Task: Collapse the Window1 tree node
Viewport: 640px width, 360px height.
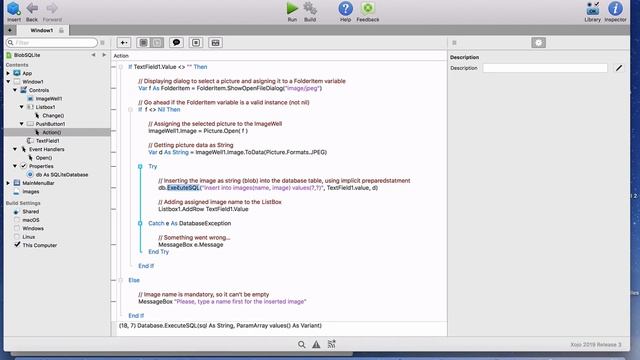Action: tap(8, 82)
